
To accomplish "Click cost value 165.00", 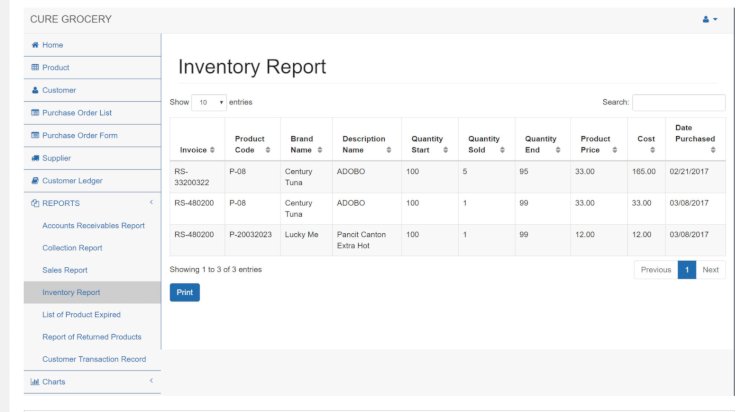I will pyautogui.click(x=644, y=171).
